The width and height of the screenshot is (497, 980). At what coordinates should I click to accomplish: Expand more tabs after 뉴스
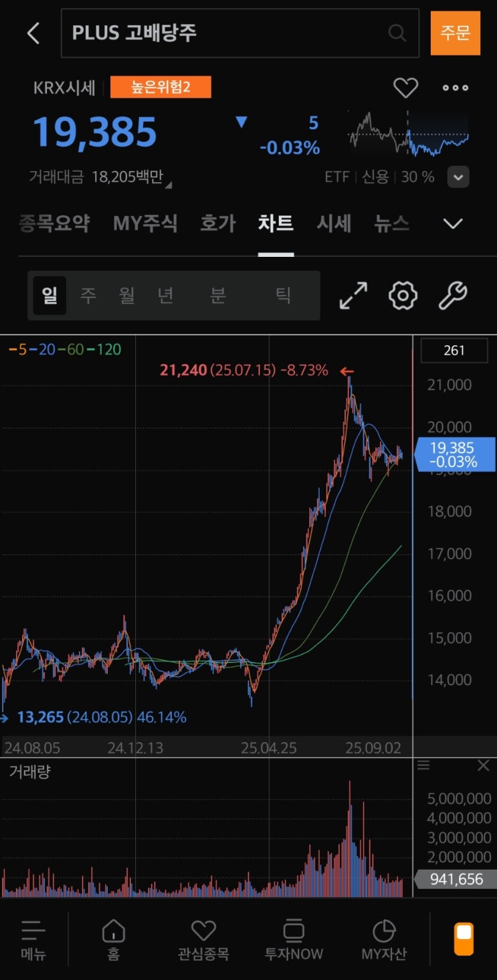[x=453, y=223]
